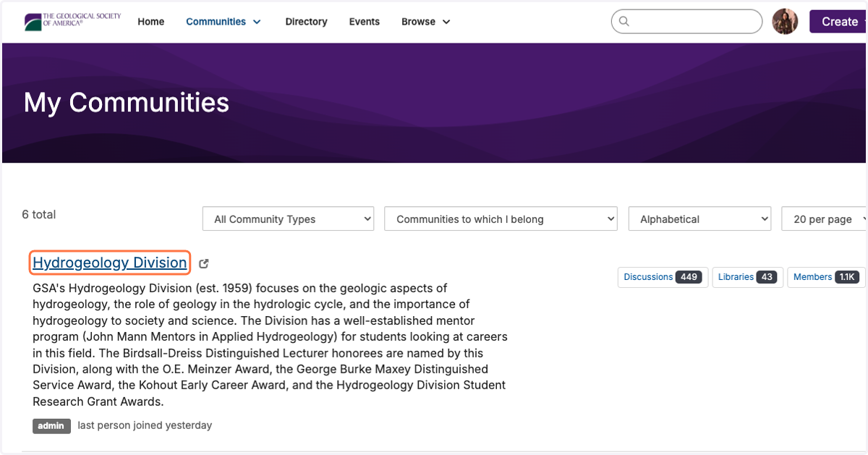Click the Geological Society of America logo
868x455 pixels.
click(x=72, y=22)
